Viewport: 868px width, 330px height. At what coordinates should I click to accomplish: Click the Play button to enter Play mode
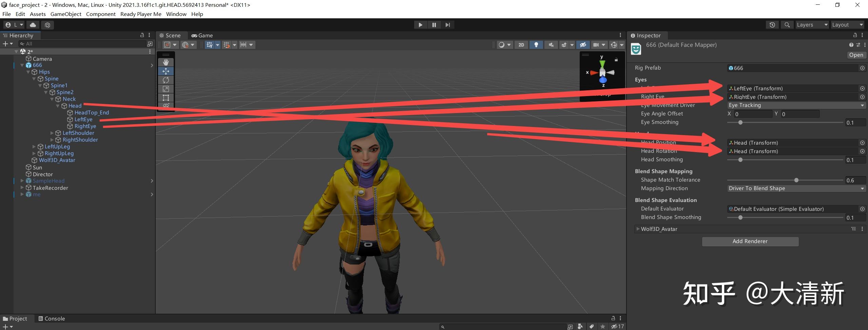(x=420, y=24)
